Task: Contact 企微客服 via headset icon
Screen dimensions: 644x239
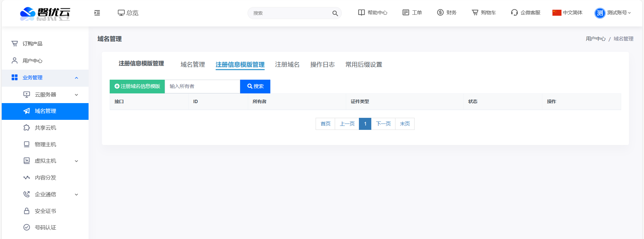Action: (514, 12)
